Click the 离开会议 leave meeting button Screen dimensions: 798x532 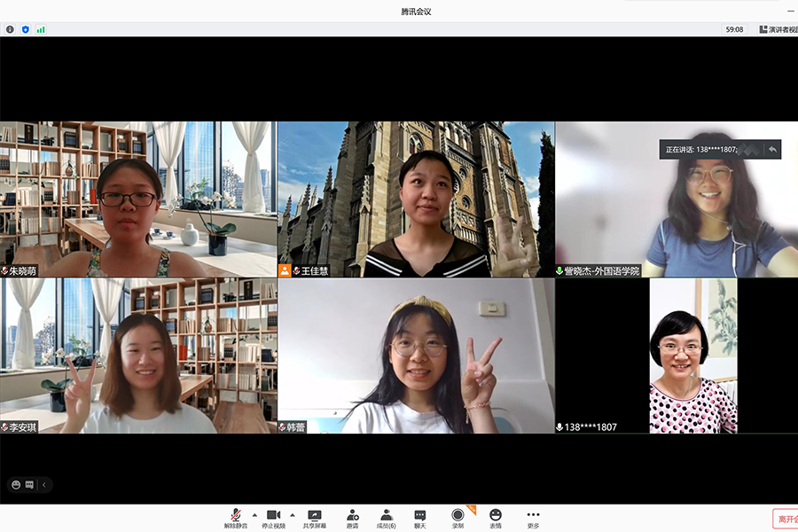(x=786, y=519)
